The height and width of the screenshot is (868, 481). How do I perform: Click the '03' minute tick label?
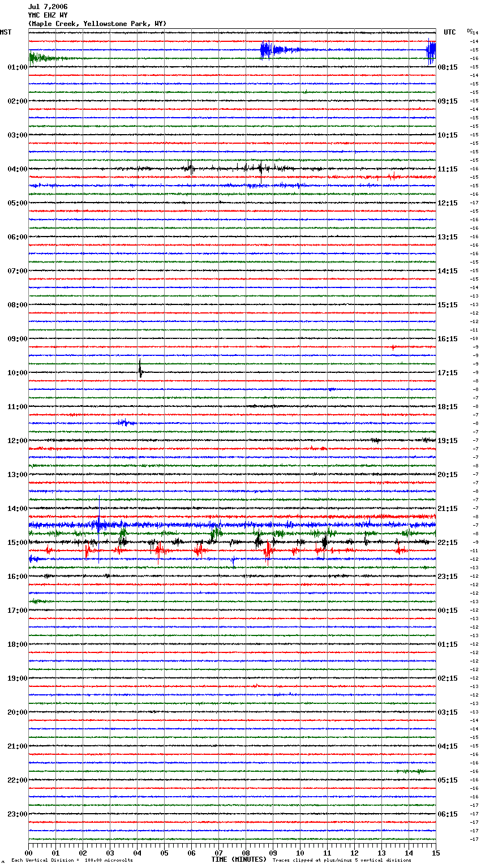click(x=110, y=853)
